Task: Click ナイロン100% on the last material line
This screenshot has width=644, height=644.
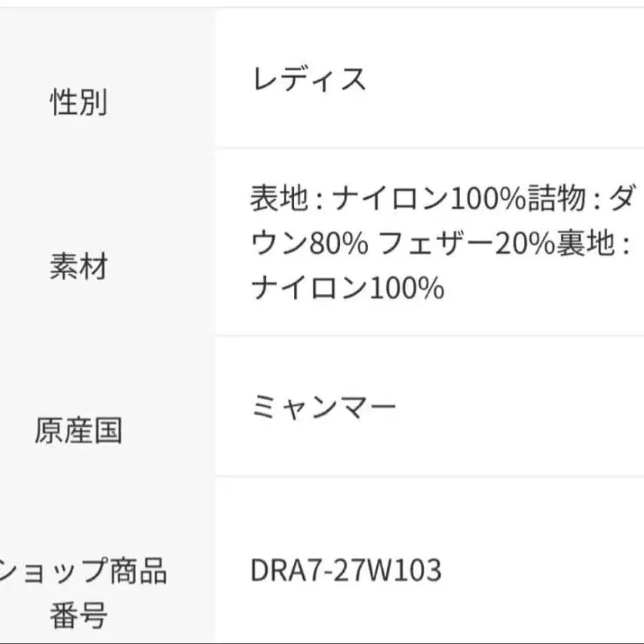Action: 347,288
